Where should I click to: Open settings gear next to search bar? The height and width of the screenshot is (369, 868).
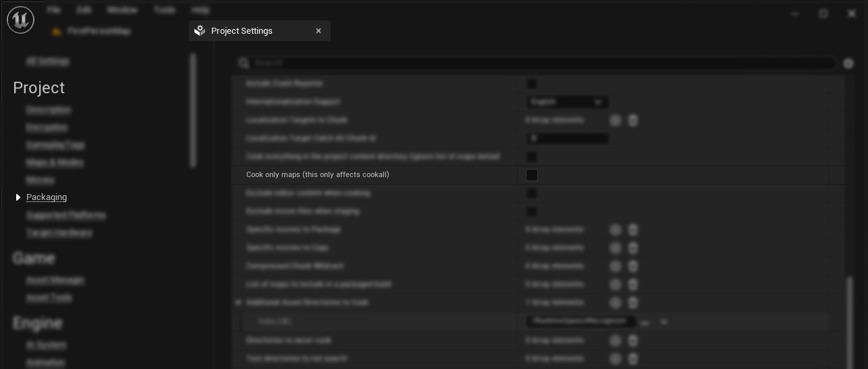pos(848,64)
